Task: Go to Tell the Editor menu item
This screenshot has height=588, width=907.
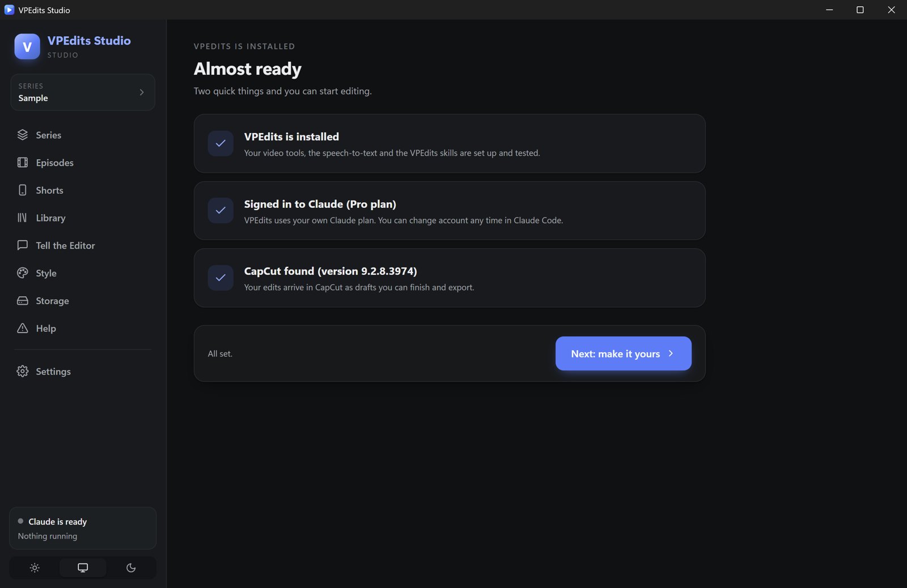Action: point(83,245)
